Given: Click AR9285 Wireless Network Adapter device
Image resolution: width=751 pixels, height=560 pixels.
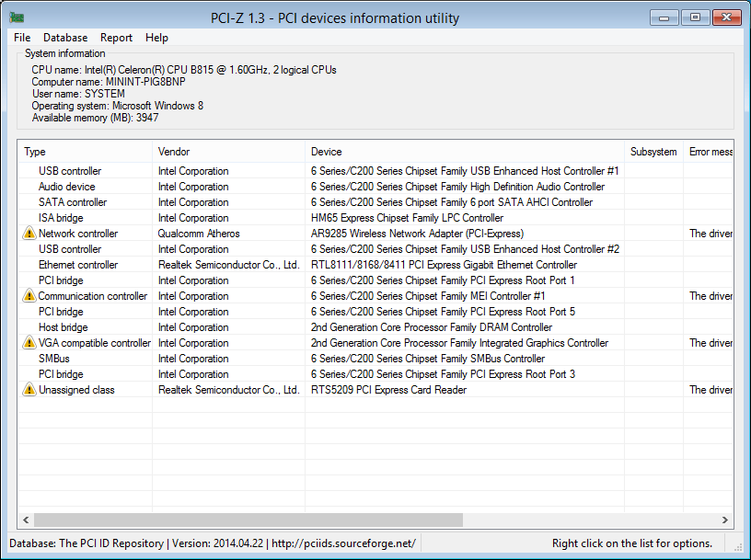Looking at the screenshot, I should pos(417,234).
